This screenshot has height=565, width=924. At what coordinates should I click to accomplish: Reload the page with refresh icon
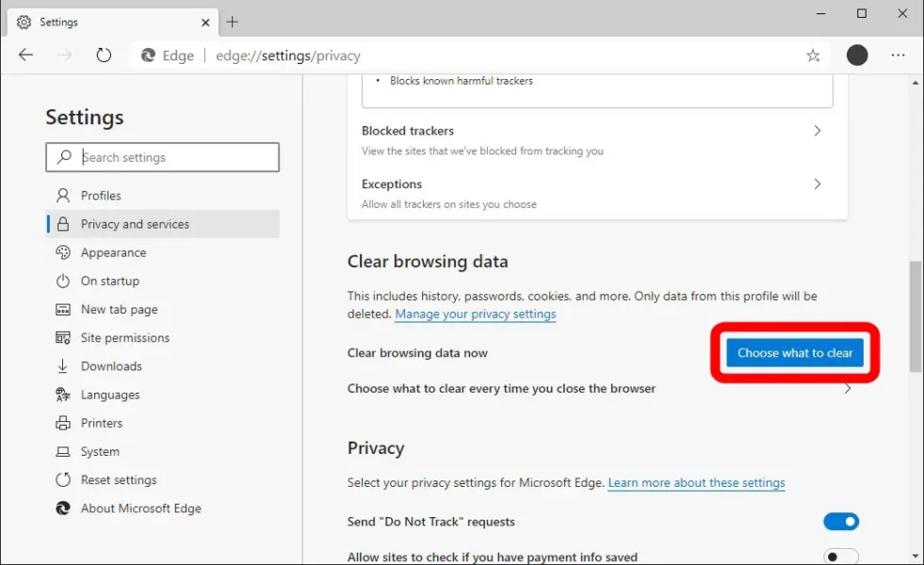point(104,56)
